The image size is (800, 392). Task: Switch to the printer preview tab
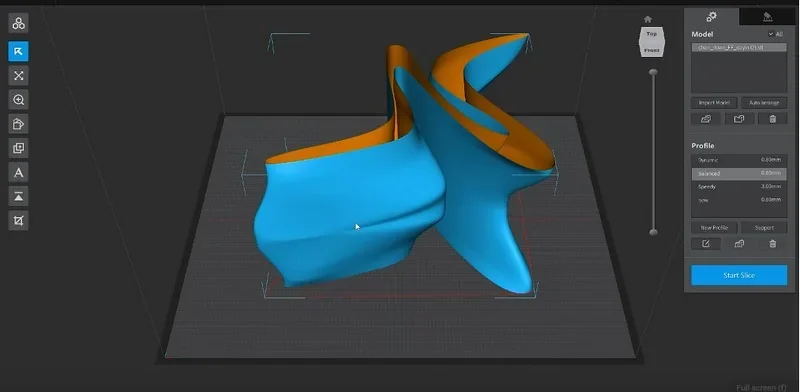(767, 17)
